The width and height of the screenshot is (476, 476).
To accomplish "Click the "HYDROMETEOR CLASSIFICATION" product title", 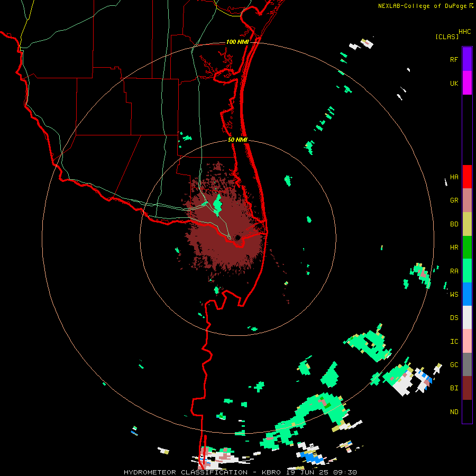I will click(186, 472).
